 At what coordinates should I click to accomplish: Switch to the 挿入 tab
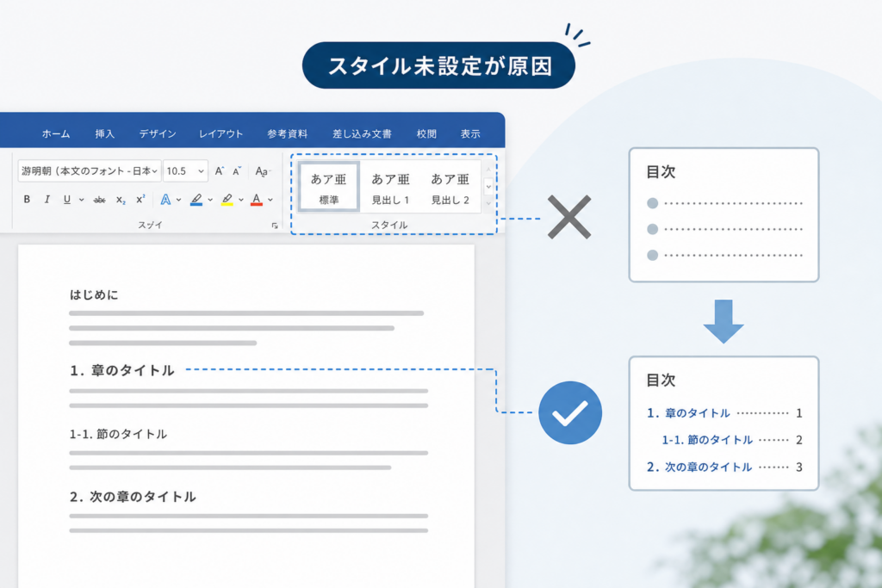click(104, 133)
